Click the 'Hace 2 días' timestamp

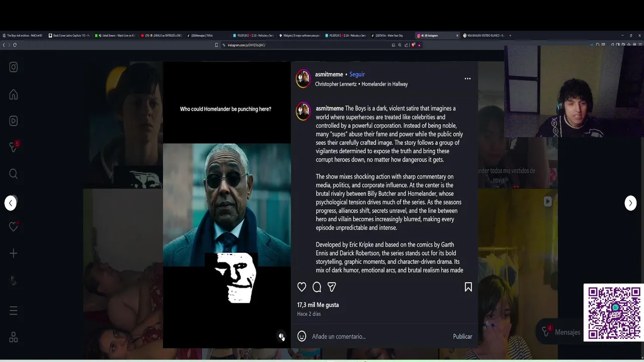[x=309, y=314]
